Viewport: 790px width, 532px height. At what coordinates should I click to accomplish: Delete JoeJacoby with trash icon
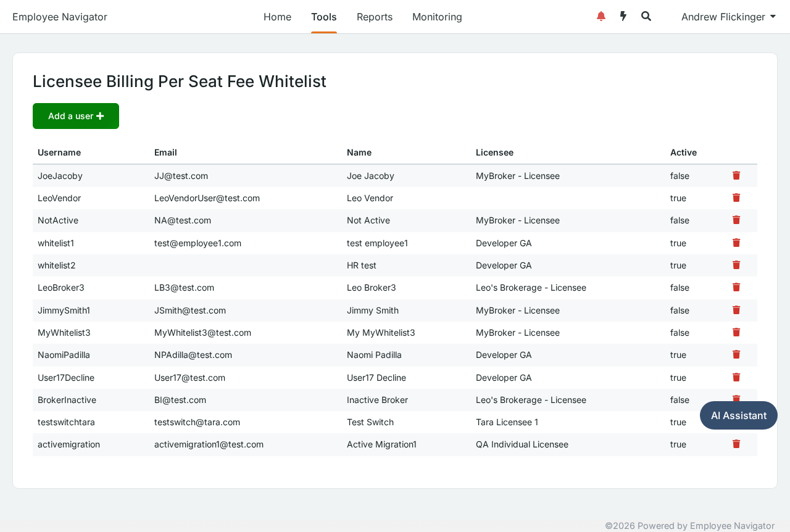736,176
